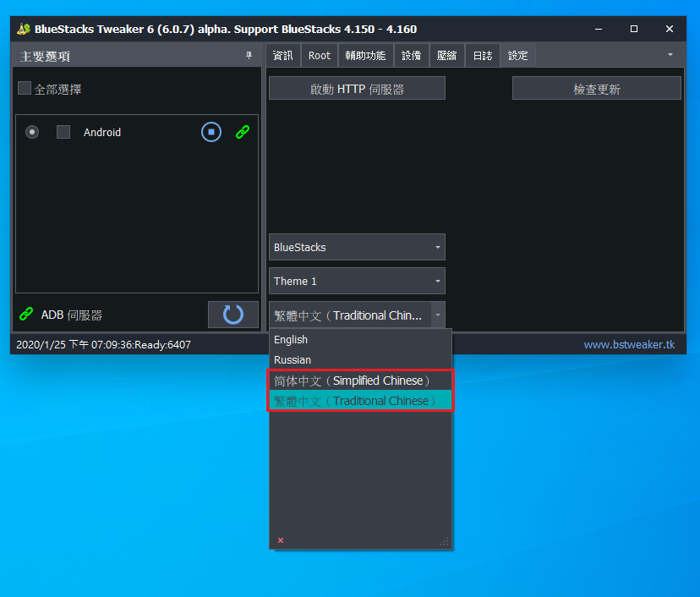The image size is (700, 597).
Task: Open the BlueStacks dropdown
Action: click(357, 247)
